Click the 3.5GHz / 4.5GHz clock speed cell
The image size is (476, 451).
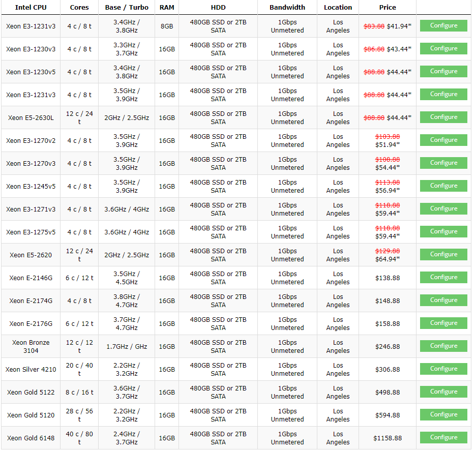tap(127, 278)
